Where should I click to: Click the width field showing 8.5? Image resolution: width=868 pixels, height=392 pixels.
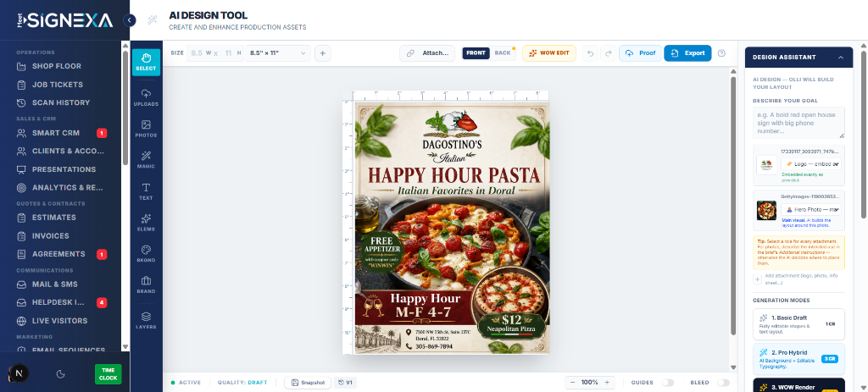click(197, 53)
